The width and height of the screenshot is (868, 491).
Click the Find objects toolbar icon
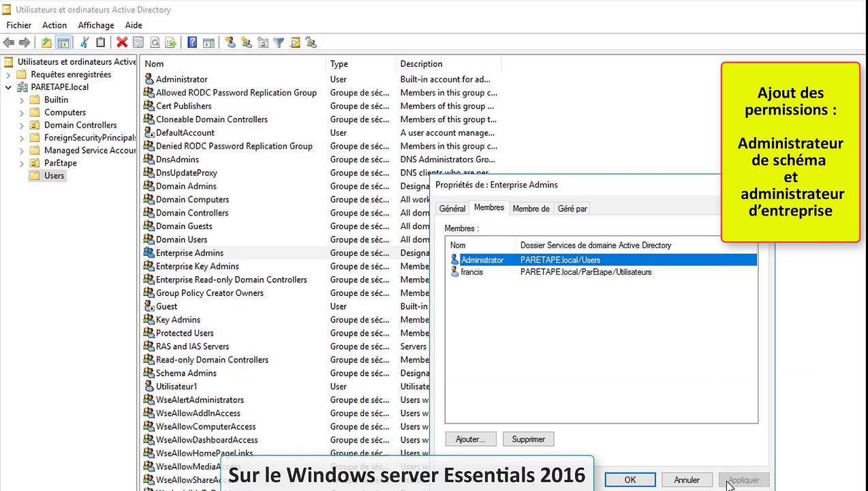295,42
